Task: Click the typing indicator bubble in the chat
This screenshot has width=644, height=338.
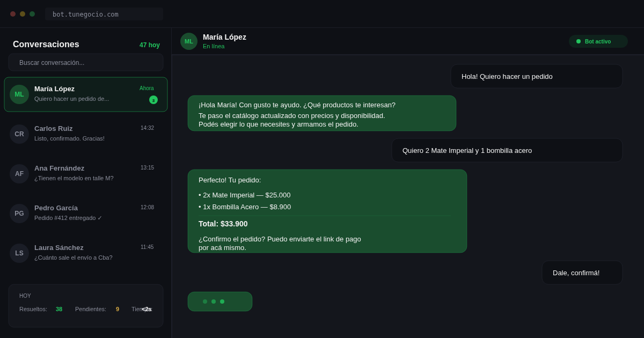Action: pos(220,302)
